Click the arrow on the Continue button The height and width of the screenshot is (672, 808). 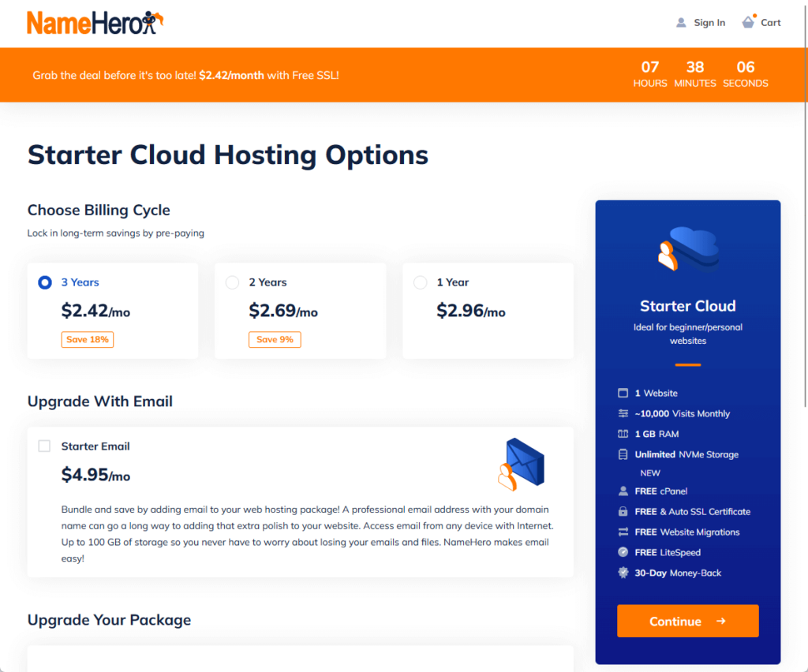[721, 621]
